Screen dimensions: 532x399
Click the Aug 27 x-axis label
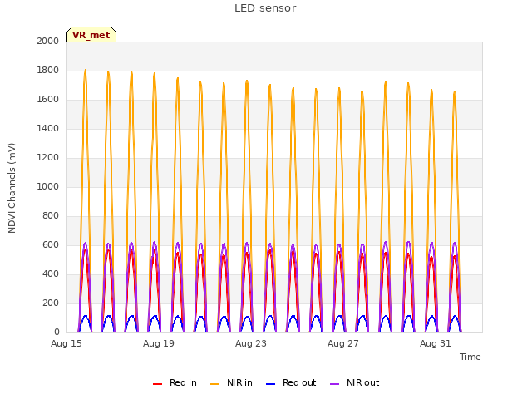343,343
